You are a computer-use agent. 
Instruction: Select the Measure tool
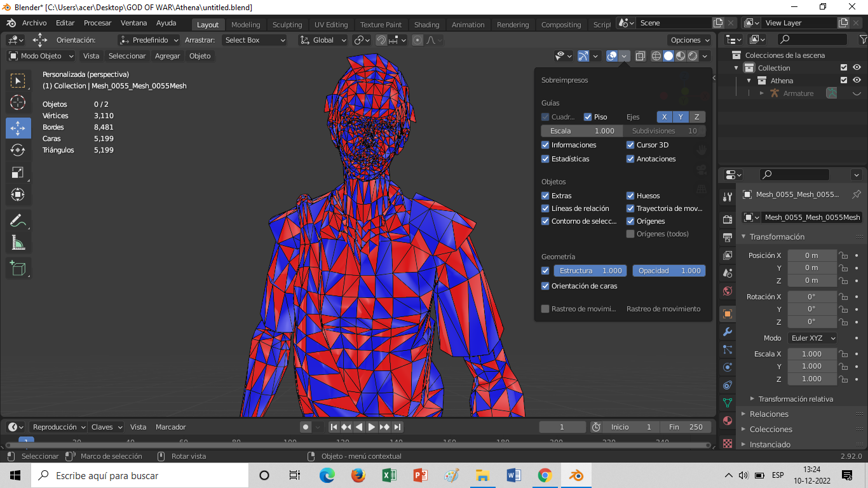coord(18,243)
